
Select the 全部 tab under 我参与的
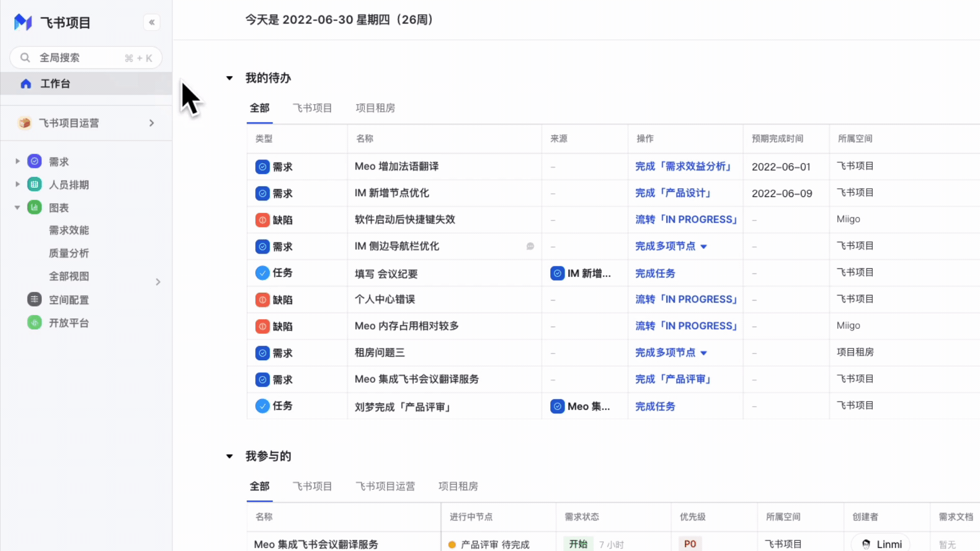click(x=259, y=486)
